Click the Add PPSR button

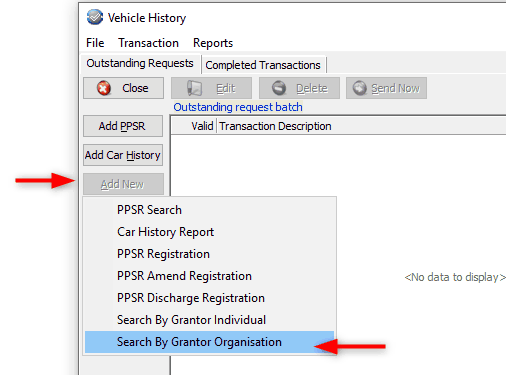[x=123, y=126]
